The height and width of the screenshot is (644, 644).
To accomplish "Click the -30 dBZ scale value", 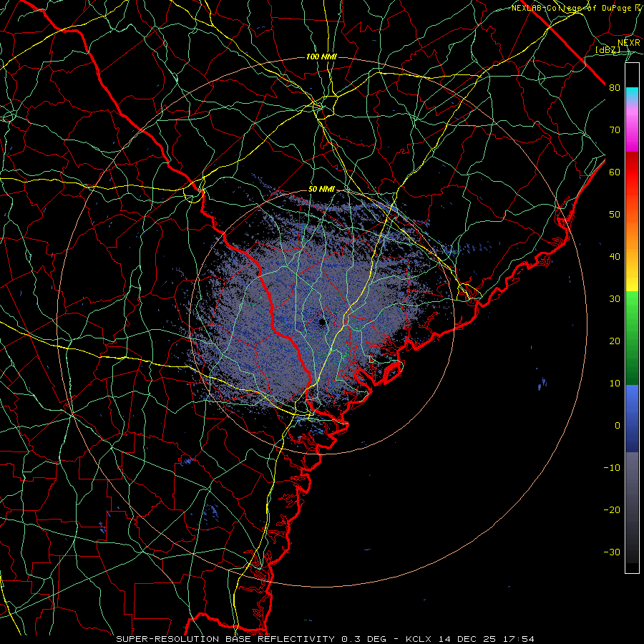I will coord(612,552).
